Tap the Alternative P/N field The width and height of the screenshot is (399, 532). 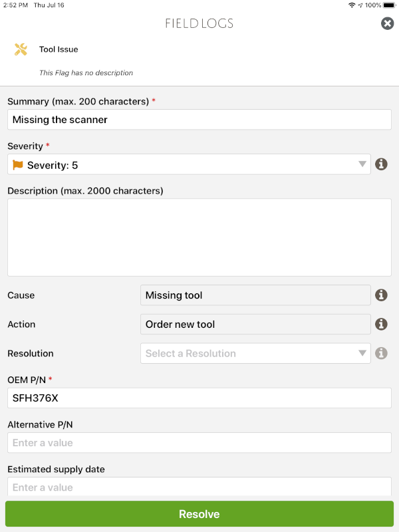199,443
